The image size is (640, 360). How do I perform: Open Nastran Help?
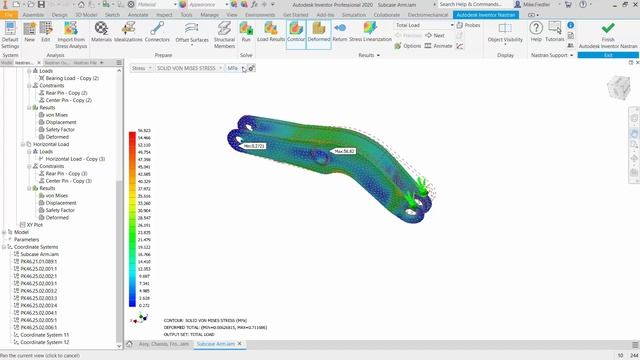536,32
